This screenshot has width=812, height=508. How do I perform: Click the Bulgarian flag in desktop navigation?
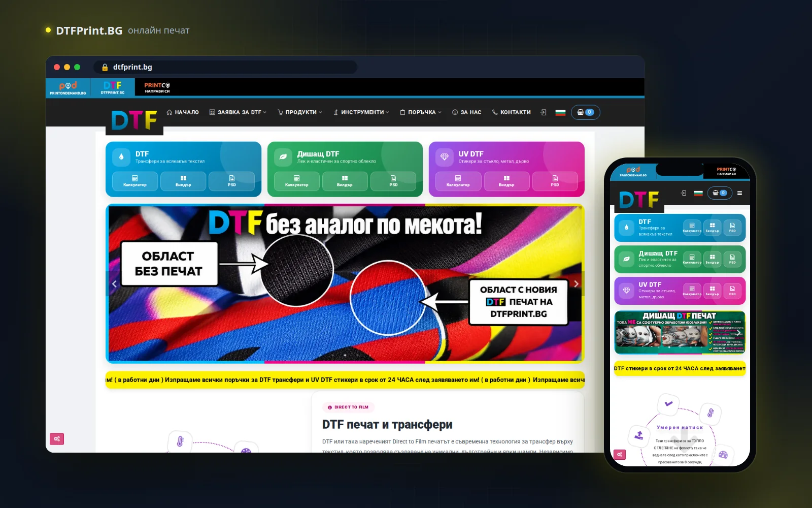point(560,112)
